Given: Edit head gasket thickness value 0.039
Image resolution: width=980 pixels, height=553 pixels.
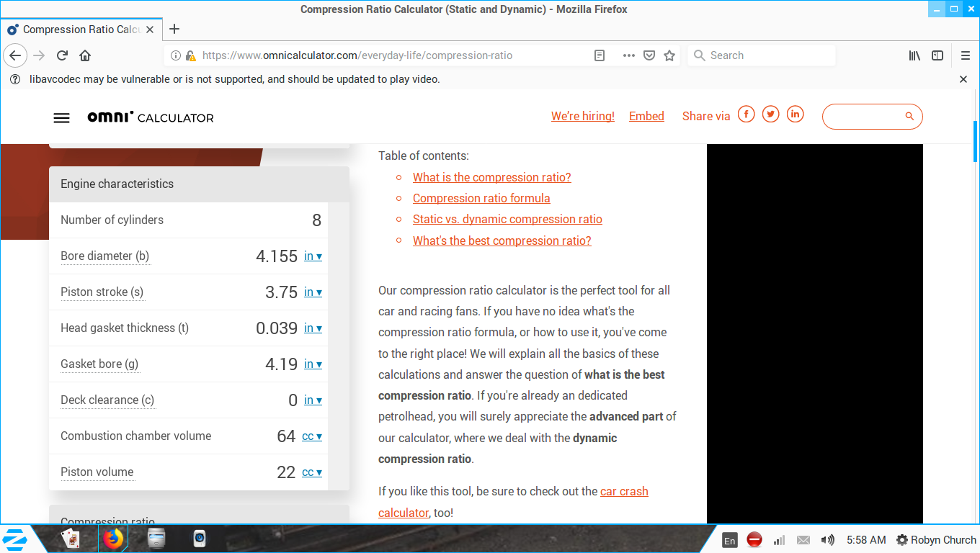Looking at the screenshot, I should [x=277, y=328].
